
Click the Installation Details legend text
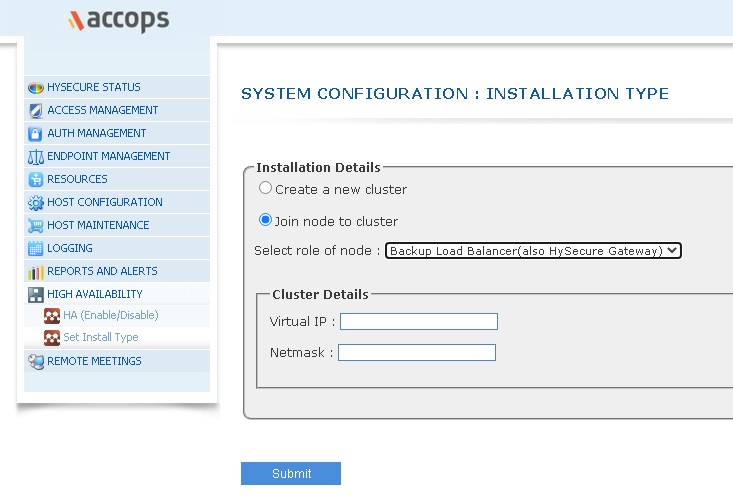click(x=318, y=167)
